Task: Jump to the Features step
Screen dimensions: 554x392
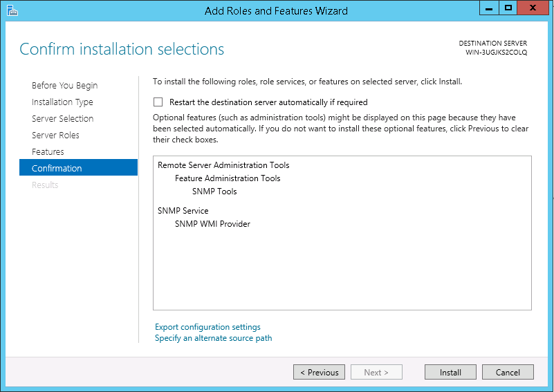Action: point(48,152)
